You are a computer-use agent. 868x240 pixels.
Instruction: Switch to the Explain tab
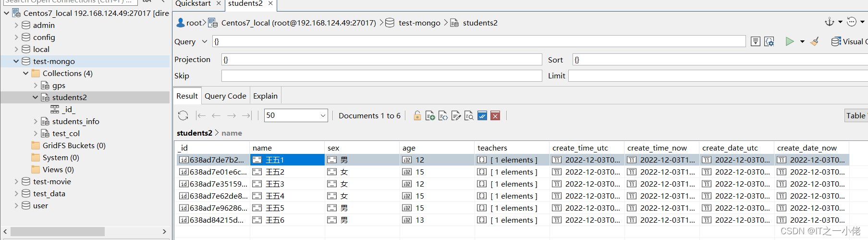click(x=265, y=96)
